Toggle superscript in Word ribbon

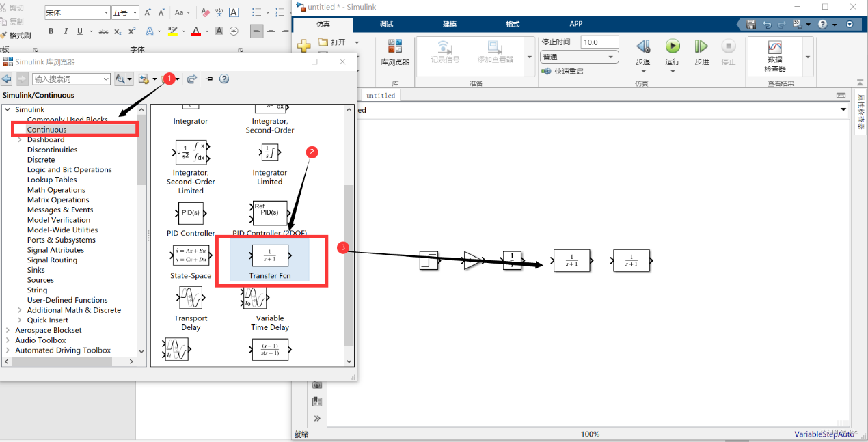point(132,31)
